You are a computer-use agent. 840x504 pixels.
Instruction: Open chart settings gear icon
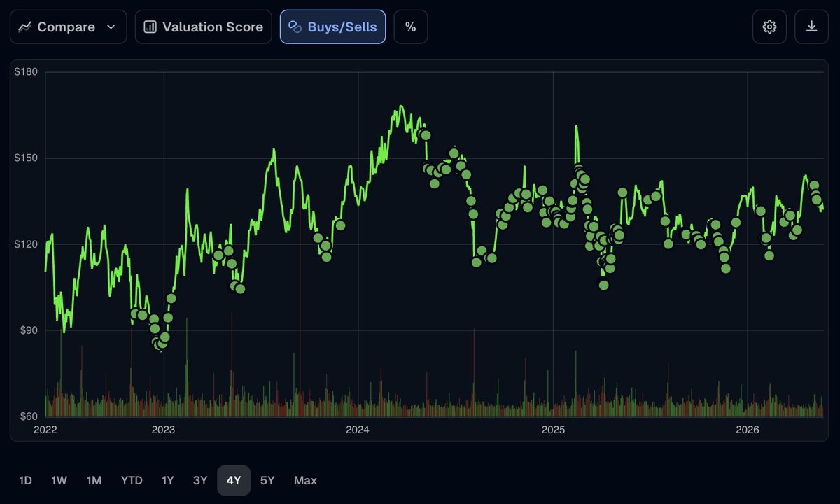click(769, 27)
